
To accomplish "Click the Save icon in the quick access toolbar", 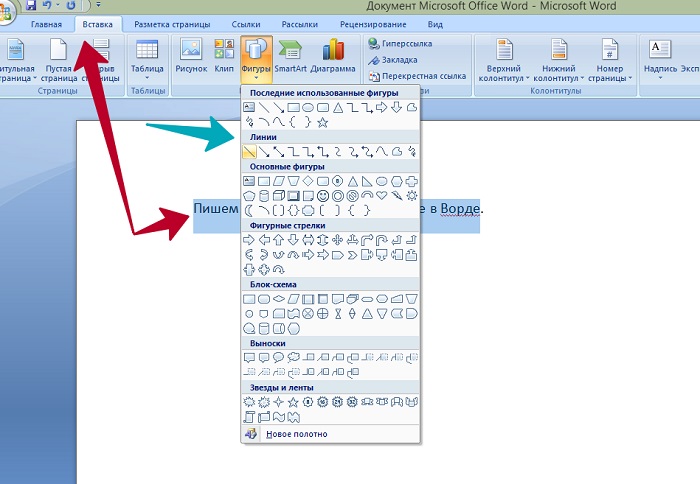I will coord(31,5).
